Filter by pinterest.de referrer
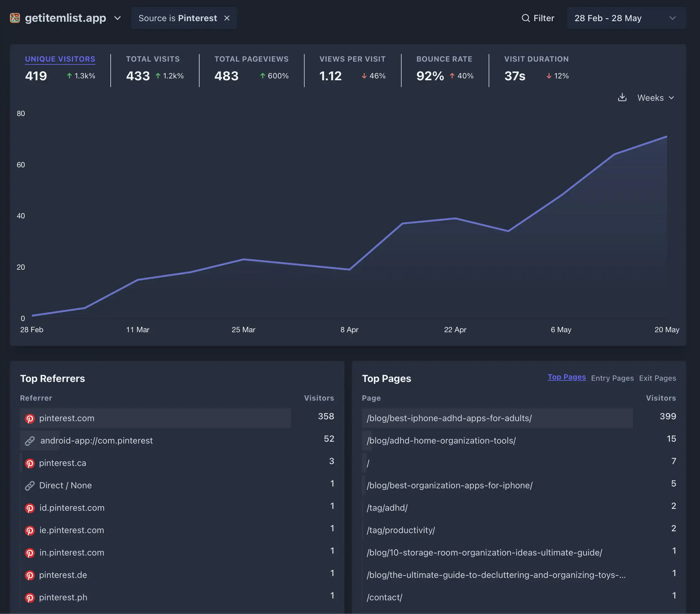This screenshot has width=700, height=614. 63,575
